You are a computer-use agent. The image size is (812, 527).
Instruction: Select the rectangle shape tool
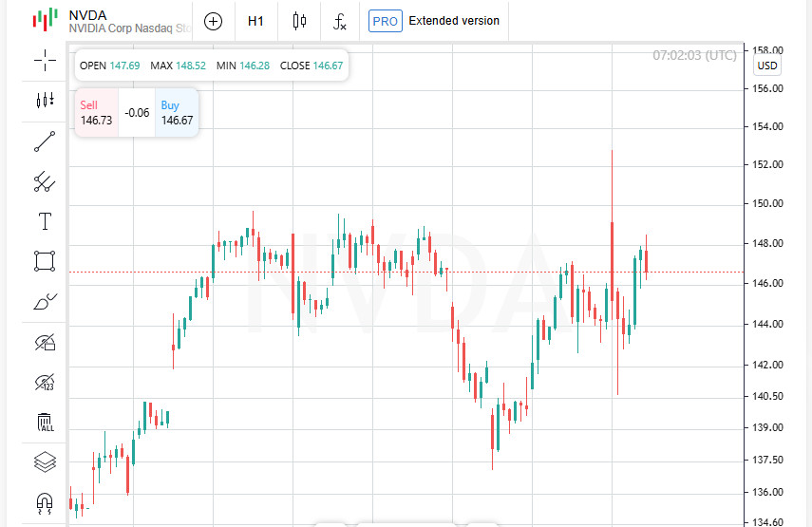(45, 260)
